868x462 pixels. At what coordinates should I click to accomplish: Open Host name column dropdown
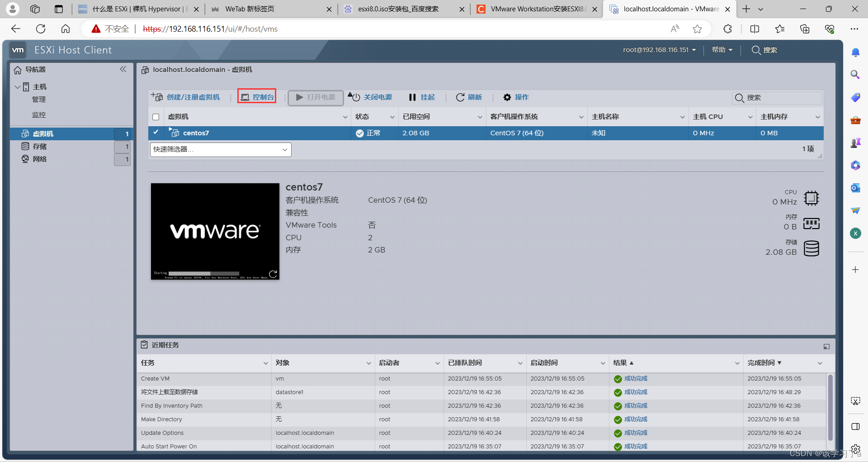tap(683, 117)
